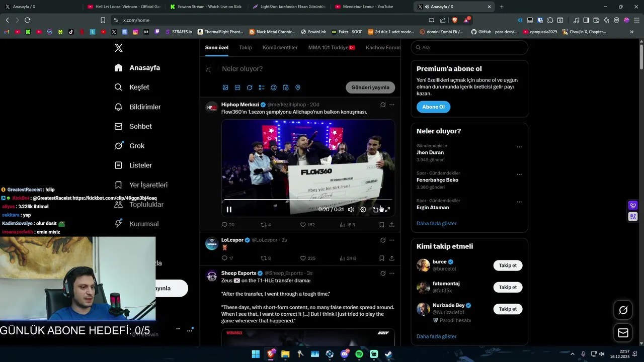Pause the playing video
The image size is (644, 362).
point(229,210)
